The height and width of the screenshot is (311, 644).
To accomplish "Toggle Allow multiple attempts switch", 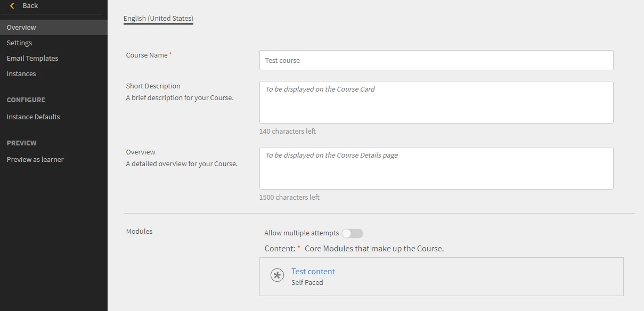I will 352,233.
